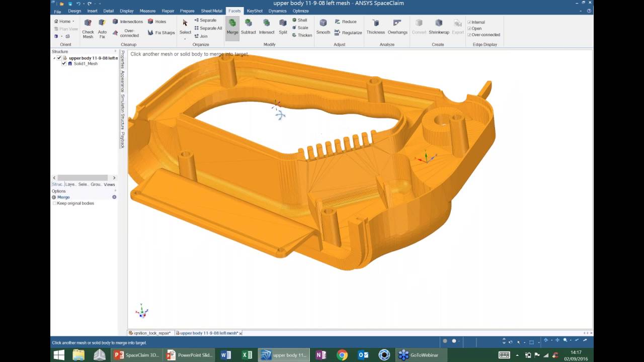This screenshot has width=644, height=362.
Task: Click Separate All
Action: (x=208, y=28)
